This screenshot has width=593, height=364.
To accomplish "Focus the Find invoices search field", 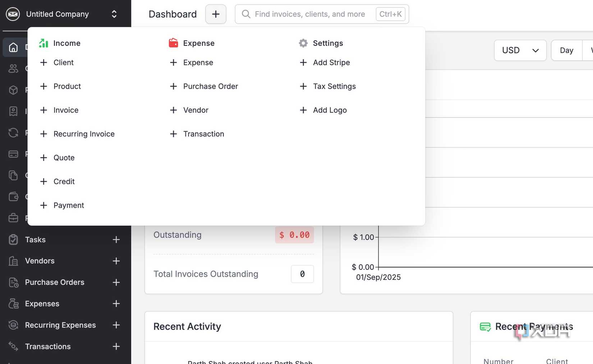I will pyautogui.click(x=322, y=14).
